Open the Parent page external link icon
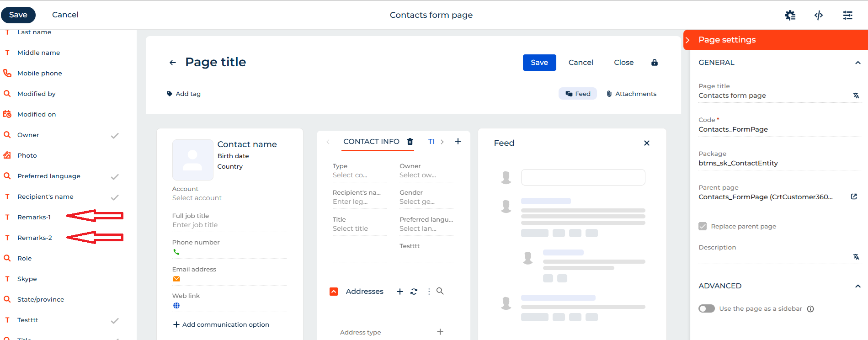 pos(854,197)
